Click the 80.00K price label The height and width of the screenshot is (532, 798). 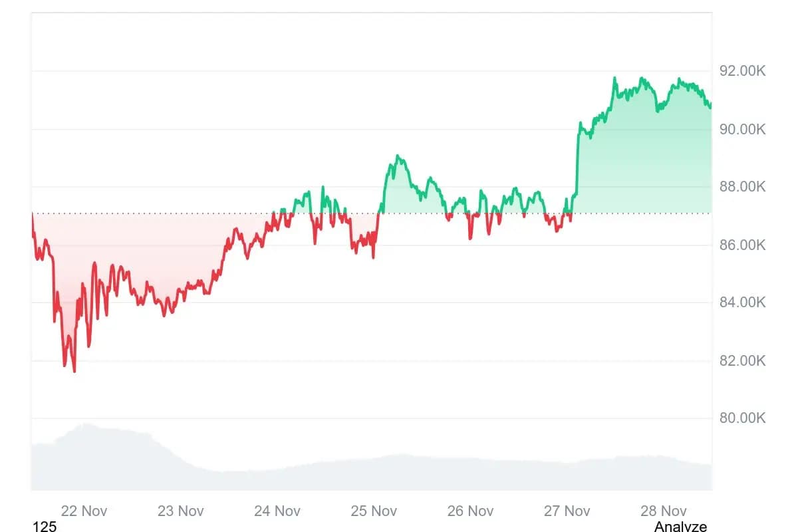743,418
